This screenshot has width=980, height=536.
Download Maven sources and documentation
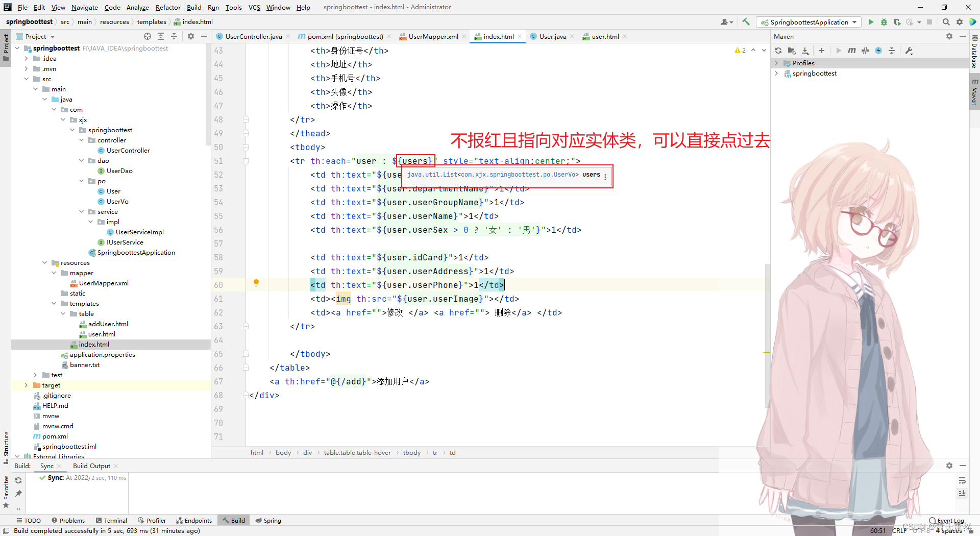click(805, 51)
